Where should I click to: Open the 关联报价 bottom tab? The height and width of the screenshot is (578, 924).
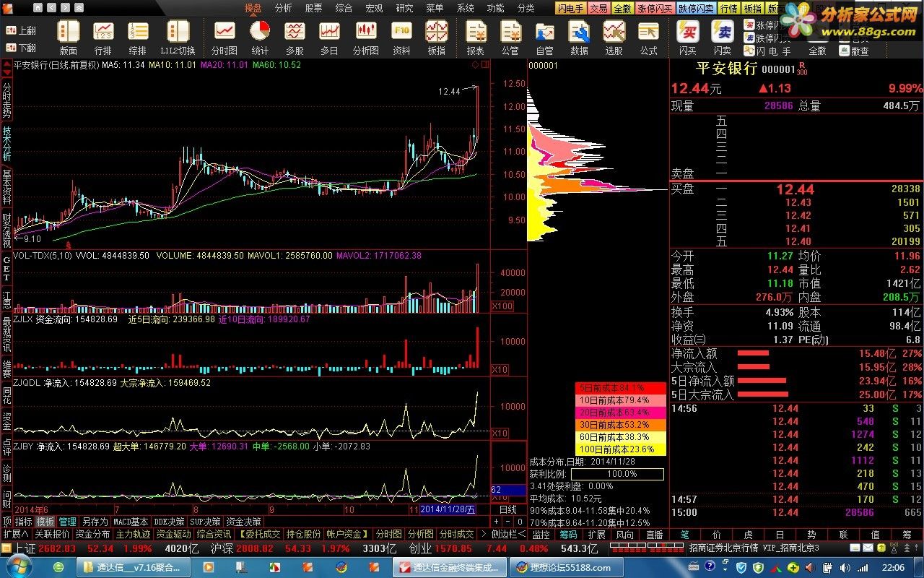(x=52, y=535)
